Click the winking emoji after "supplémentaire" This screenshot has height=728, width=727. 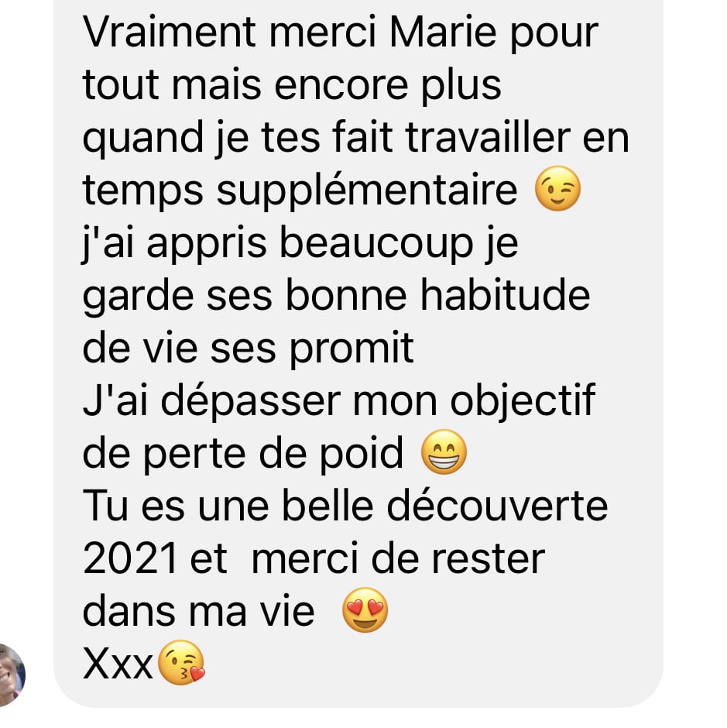pyautogui.click(x=557, y=188)
